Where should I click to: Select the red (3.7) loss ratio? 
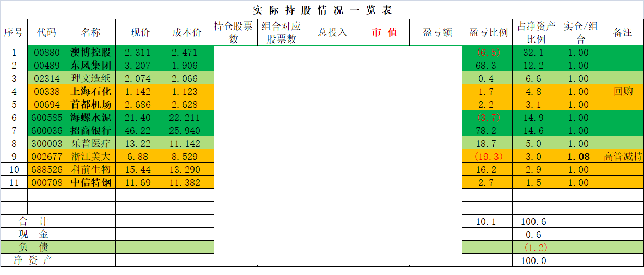pyautogui.click(x=489, y=118)
